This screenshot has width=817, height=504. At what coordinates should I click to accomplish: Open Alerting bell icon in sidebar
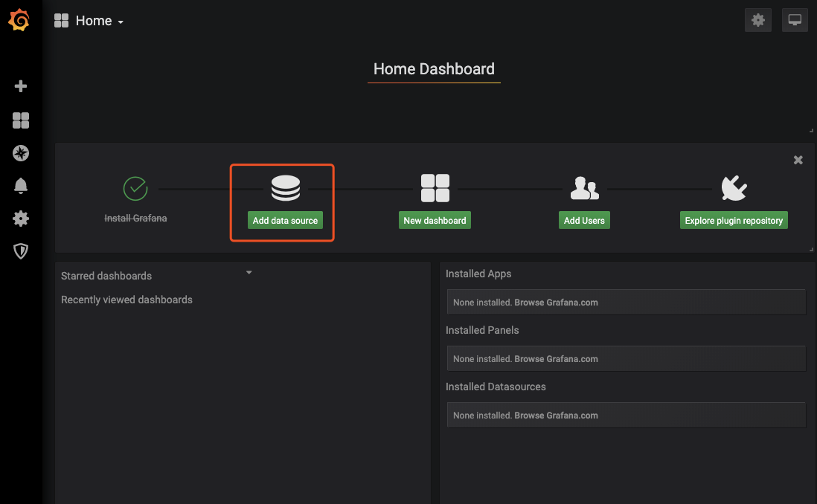[20, 186]
